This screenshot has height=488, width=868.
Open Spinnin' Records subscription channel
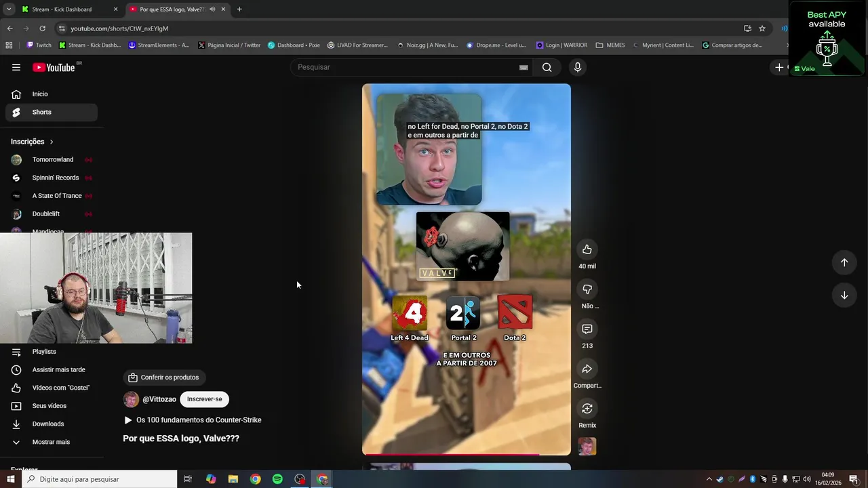[52, 178]
